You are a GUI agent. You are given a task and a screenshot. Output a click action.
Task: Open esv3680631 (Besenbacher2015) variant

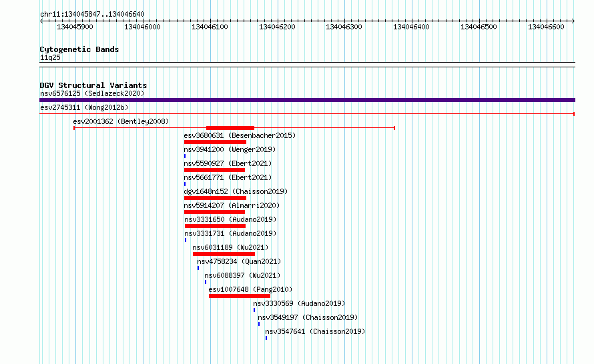point(240,135)
